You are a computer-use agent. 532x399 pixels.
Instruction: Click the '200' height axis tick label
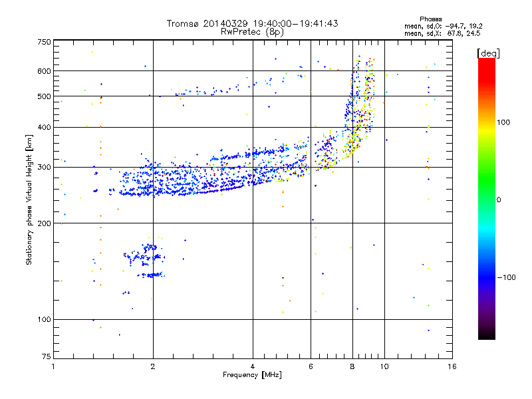(44, 223)
